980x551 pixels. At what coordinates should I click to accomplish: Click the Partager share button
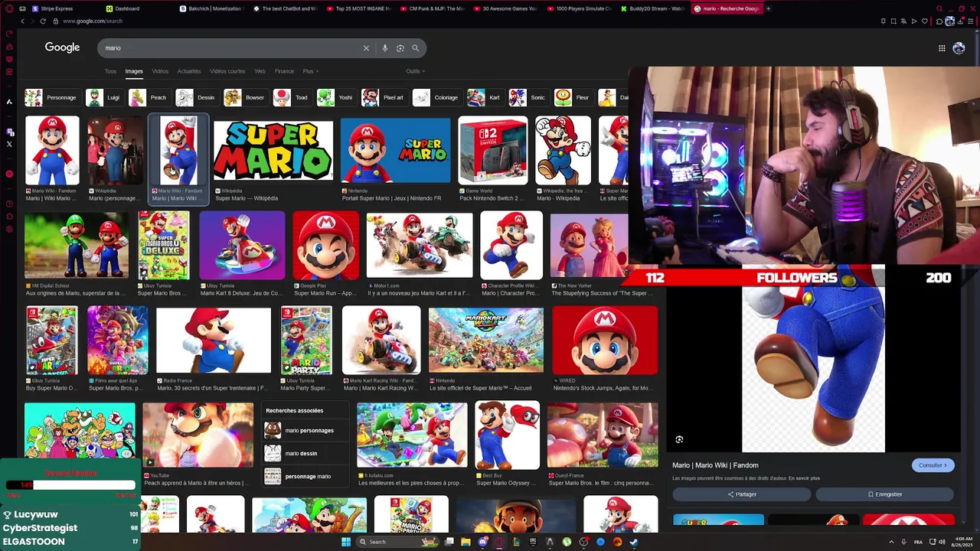click(x=741, y=494)
